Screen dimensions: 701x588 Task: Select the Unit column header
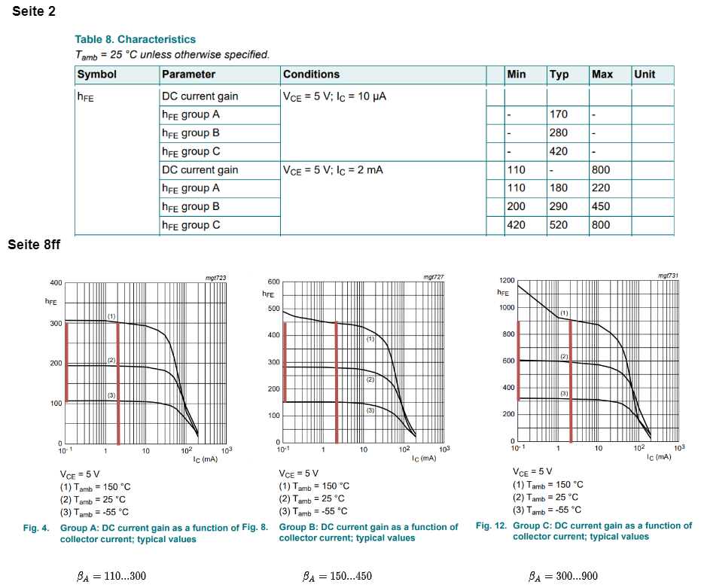(645, 75)
